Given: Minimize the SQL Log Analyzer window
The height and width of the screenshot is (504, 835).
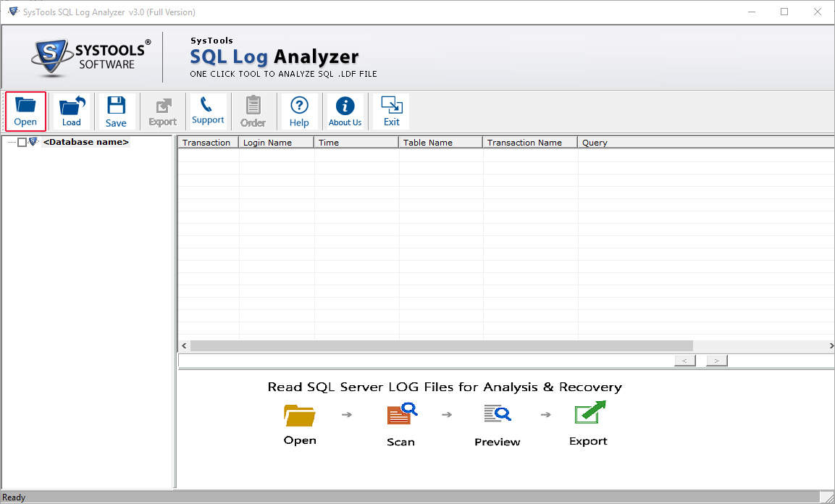Looking at the screenshot, I should pyautogui.click(x=752, y=12).
